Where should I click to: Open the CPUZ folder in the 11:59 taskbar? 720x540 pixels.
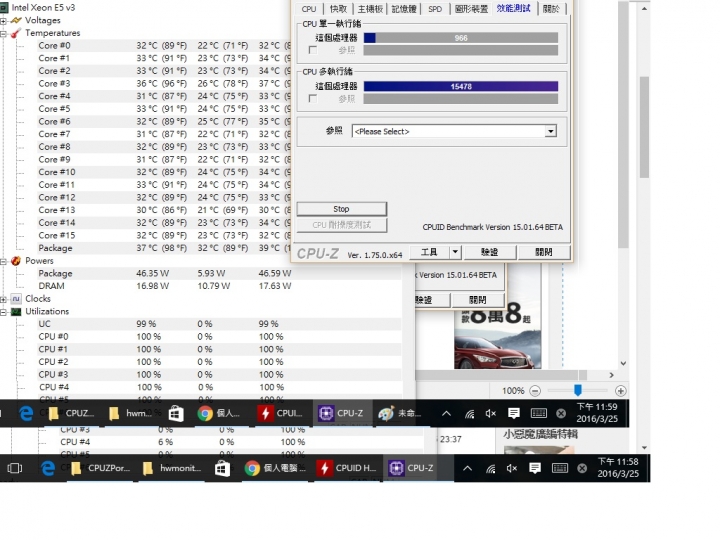click(x=72, y=413)
